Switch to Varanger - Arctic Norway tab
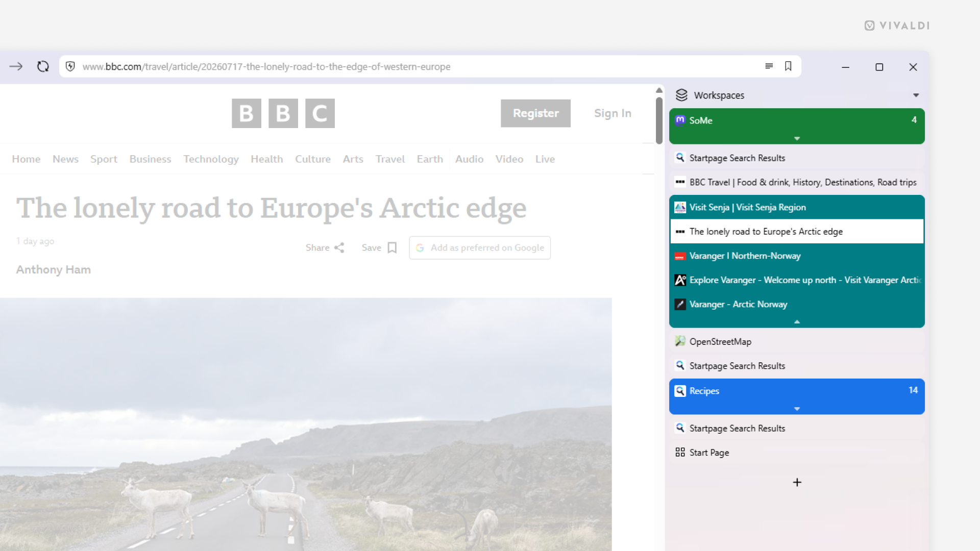 click(x=797, y=304)
